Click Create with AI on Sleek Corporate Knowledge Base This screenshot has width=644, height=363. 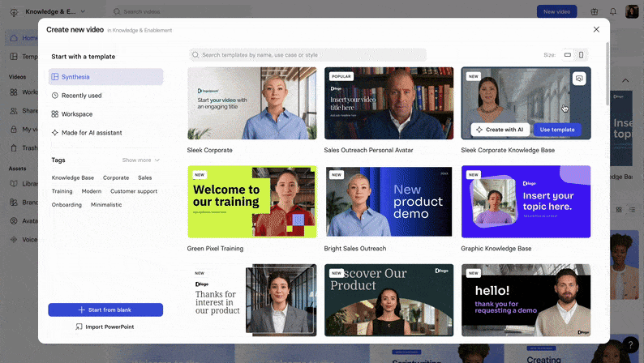coord(500,130)
